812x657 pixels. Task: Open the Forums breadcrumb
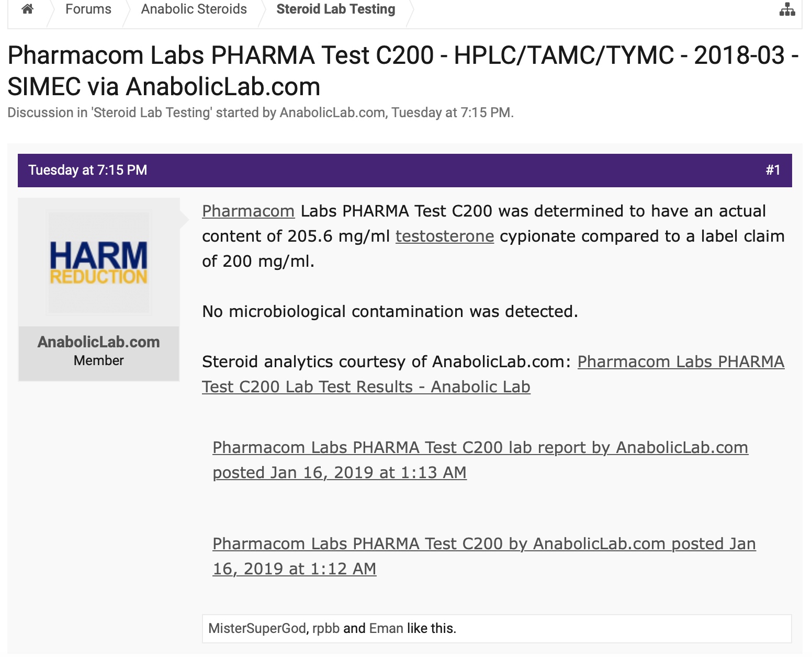tap(88, 9)
